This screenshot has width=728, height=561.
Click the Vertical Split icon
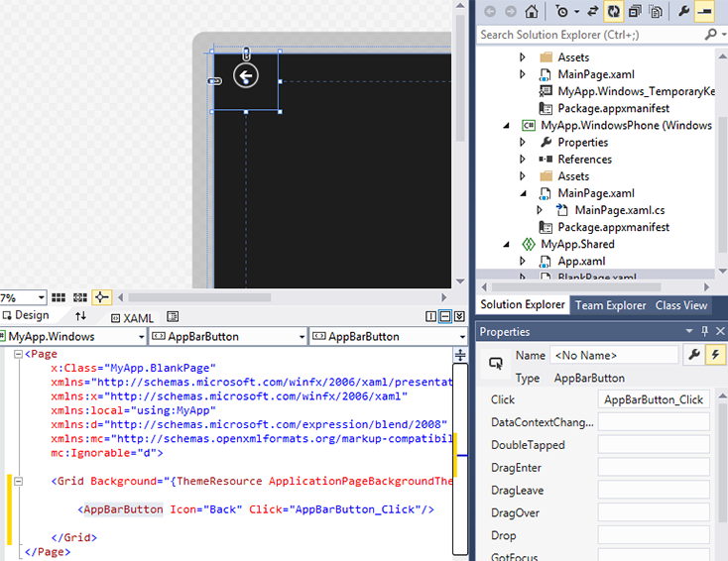430,316
